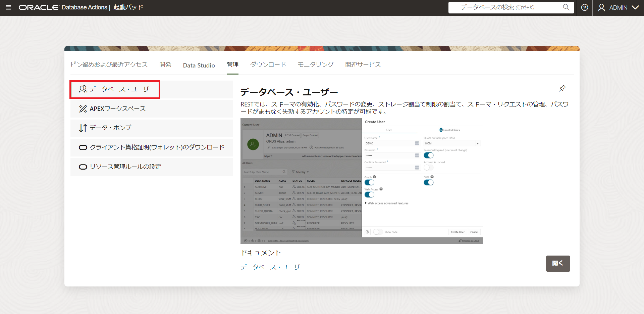644x314 pixels.
Task: Click the Create User preview screenshot
Action: pyautogui.click(x=361, y=181)
